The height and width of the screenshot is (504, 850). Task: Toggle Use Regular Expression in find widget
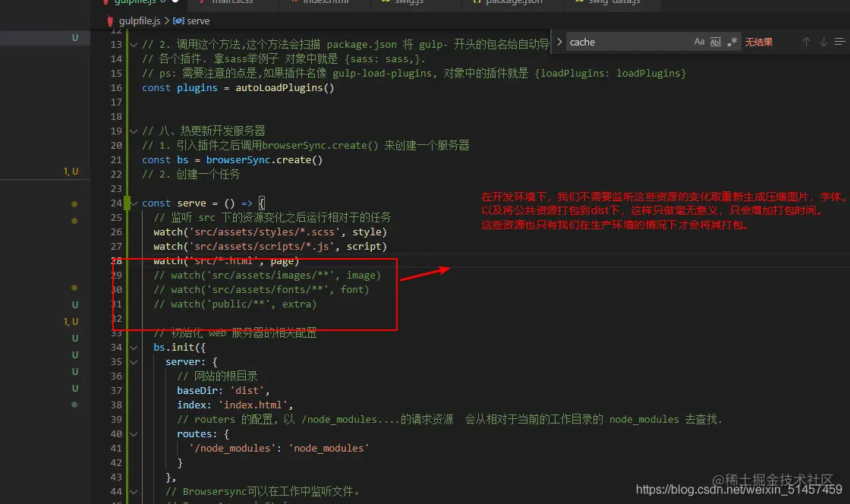point(732,42)
